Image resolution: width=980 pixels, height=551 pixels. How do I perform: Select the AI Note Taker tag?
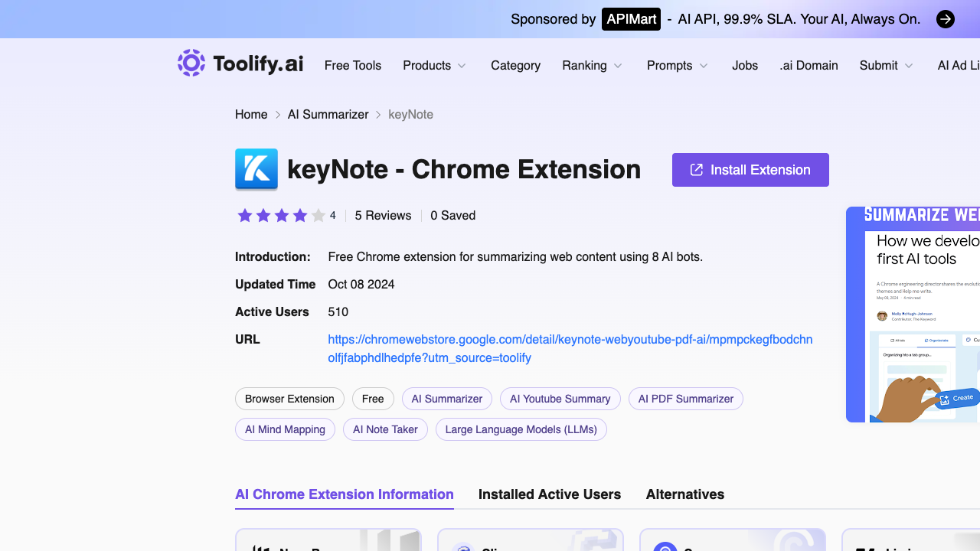pyautogui.click(x=385, y=429)
